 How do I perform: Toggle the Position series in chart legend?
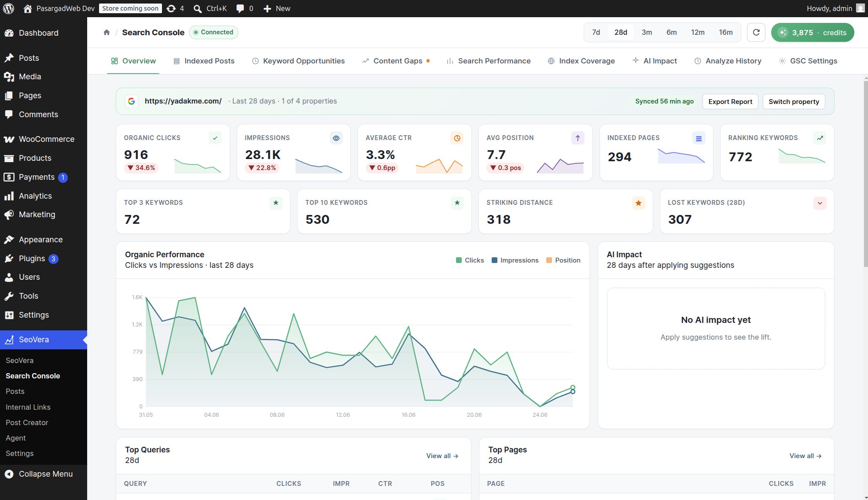coord(563,260)
